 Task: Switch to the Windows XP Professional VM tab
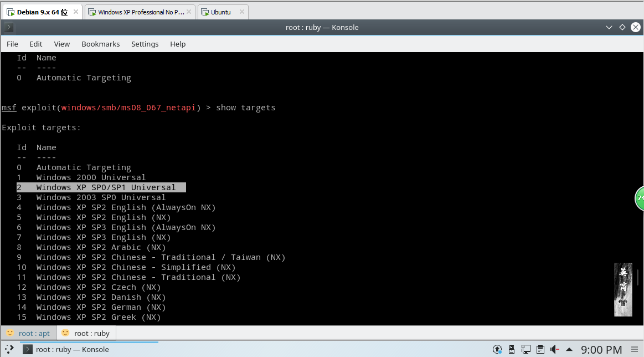pos(140,12)
